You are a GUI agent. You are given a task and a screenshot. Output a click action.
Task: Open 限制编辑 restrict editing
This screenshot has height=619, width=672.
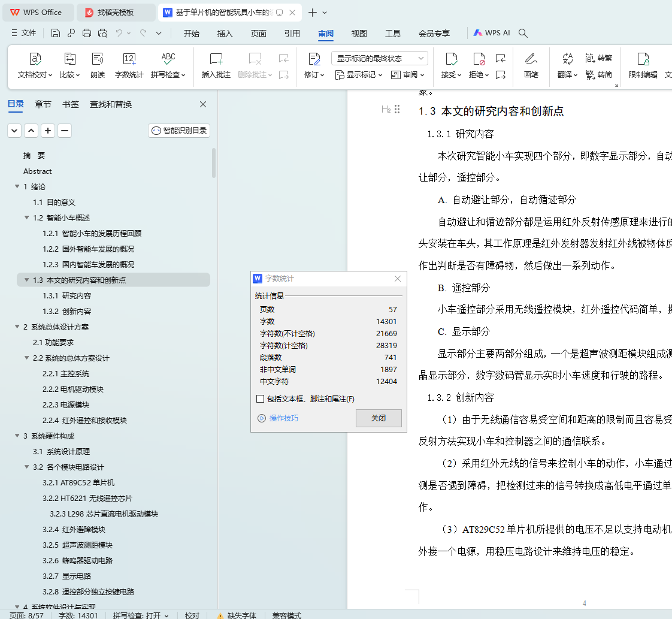point(643,65)
